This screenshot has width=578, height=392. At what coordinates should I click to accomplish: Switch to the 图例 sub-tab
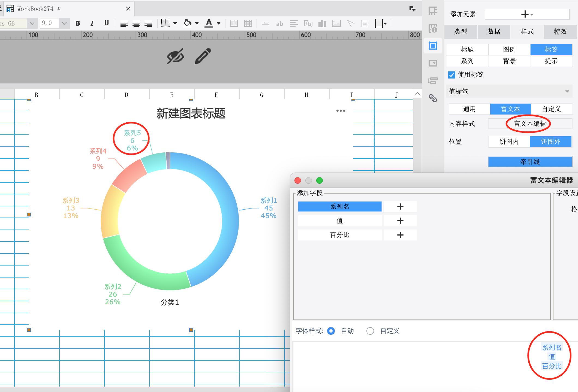tap(509, 49)
